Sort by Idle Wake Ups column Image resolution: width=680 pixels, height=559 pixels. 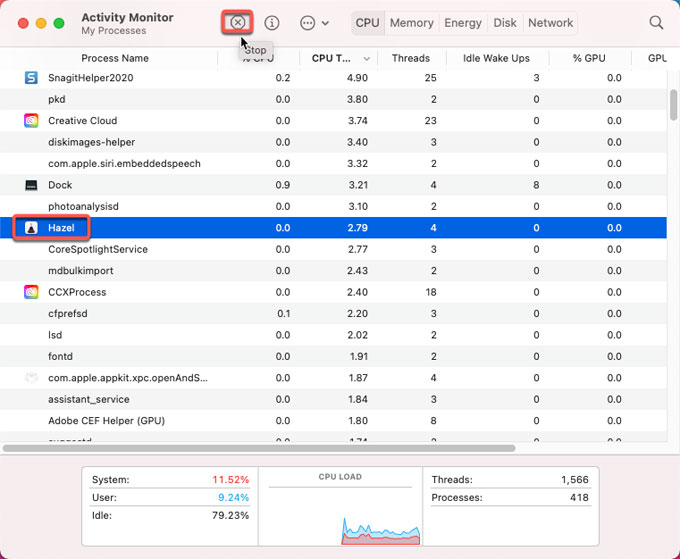click(496, 58)
